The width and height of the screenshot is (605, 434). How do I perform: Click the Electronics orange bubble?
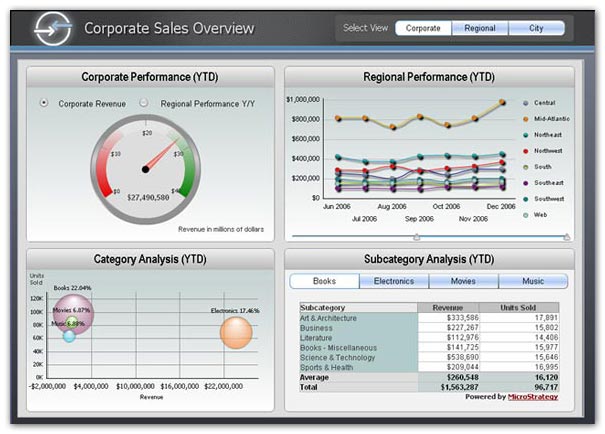[236, 332]
